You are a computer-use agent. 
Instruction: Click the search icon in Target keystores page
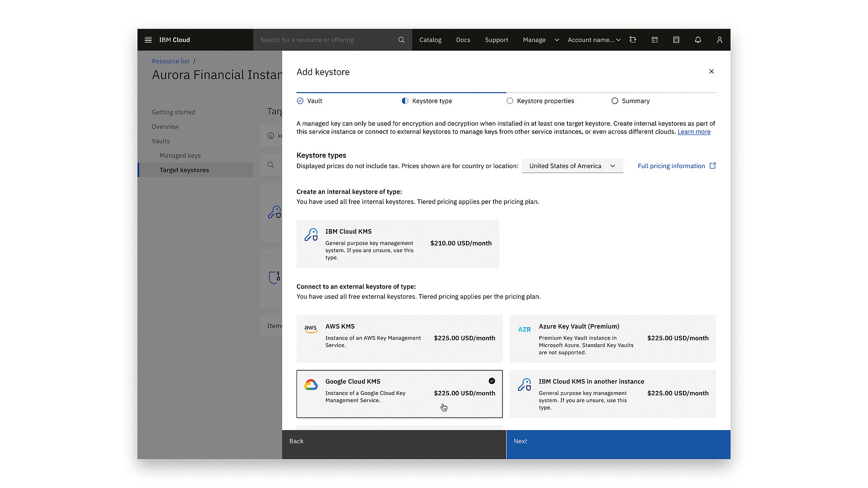pos(271,165)
